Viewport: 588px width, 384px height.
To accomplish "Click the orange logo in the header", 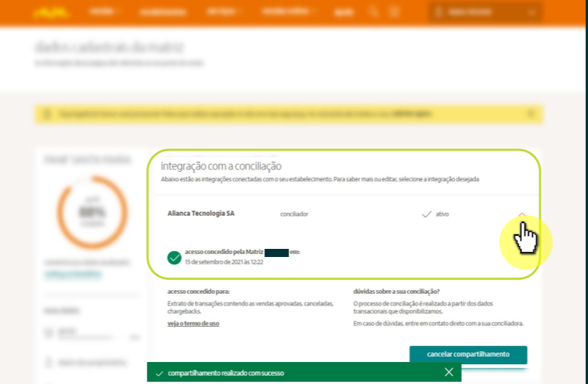I will pos(51,12).
